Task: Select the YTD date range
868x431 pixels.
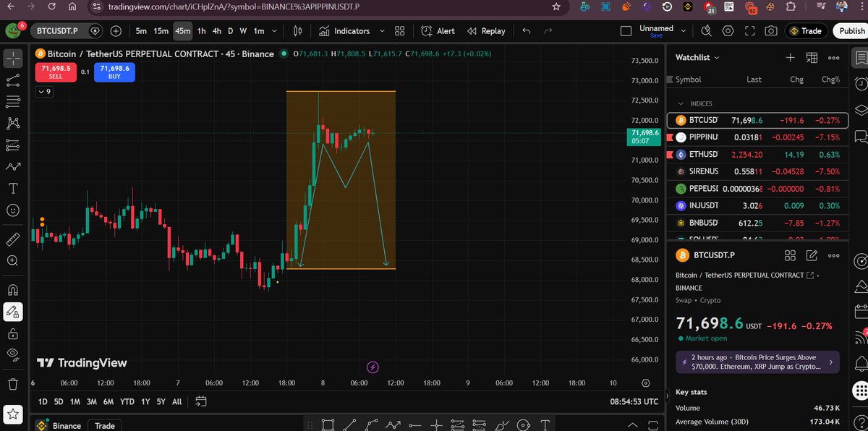Action: pos(127,401)
